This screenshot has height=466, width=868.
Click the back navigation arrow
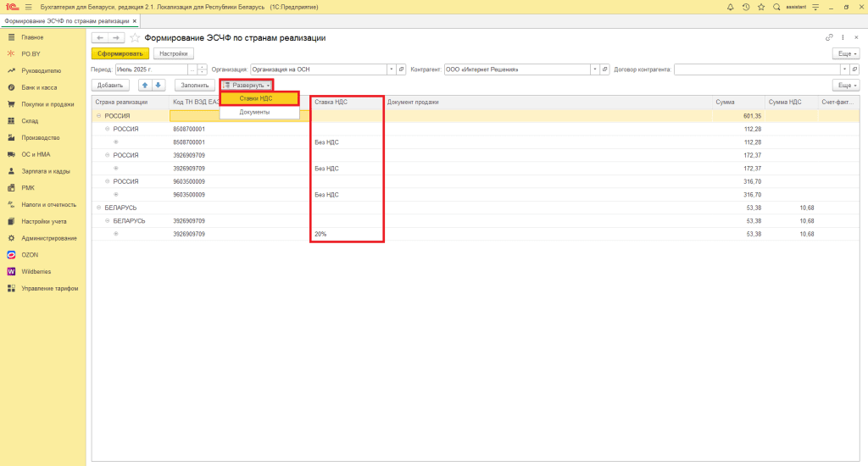click(x=99, y=38)
